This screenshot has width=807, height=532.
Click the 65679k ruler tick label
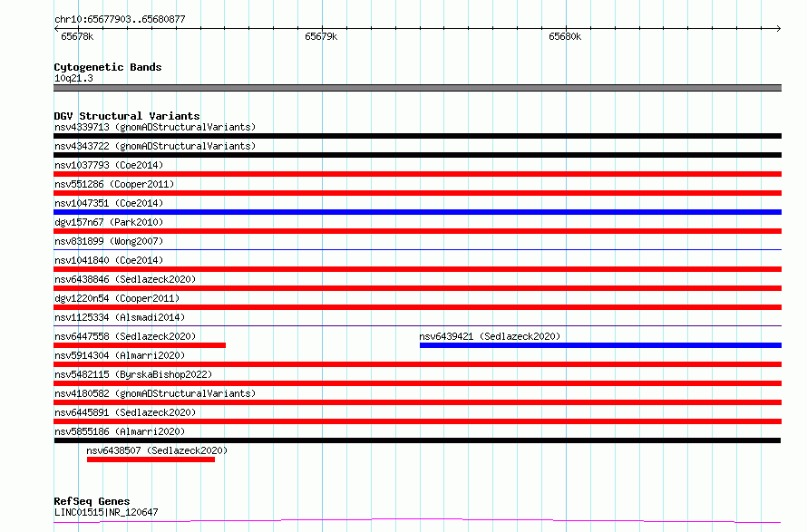click(x=321, y=36)
